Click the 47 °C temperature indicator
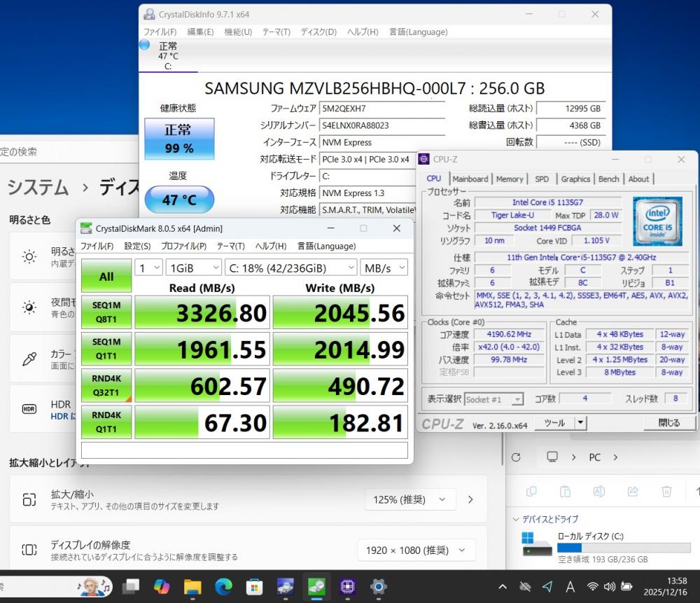700x603 pixels. click(179, 200)
